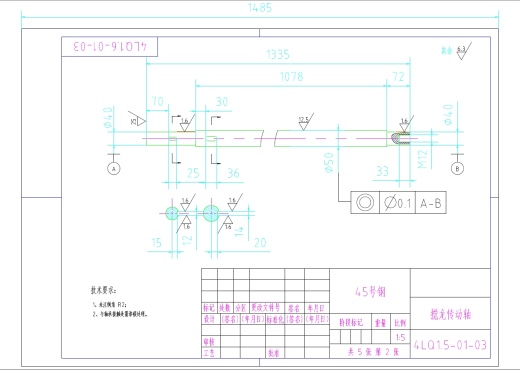Click the overall width dimension 1485

point(260,8)
